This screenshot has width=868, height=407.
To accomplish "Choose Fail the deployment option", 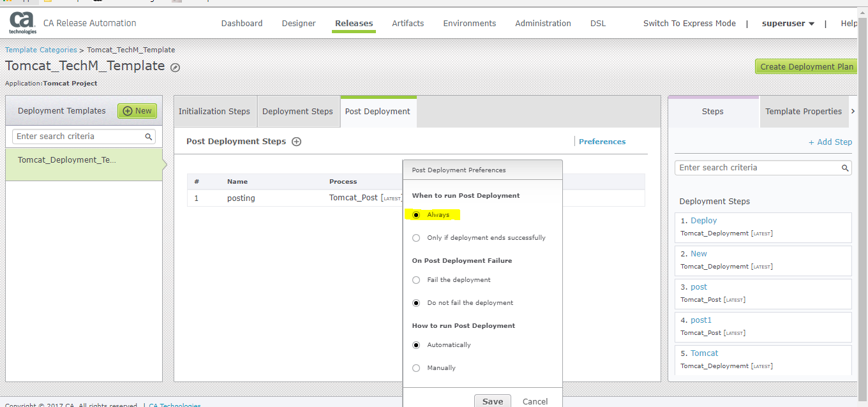I will tap(416, 280).
